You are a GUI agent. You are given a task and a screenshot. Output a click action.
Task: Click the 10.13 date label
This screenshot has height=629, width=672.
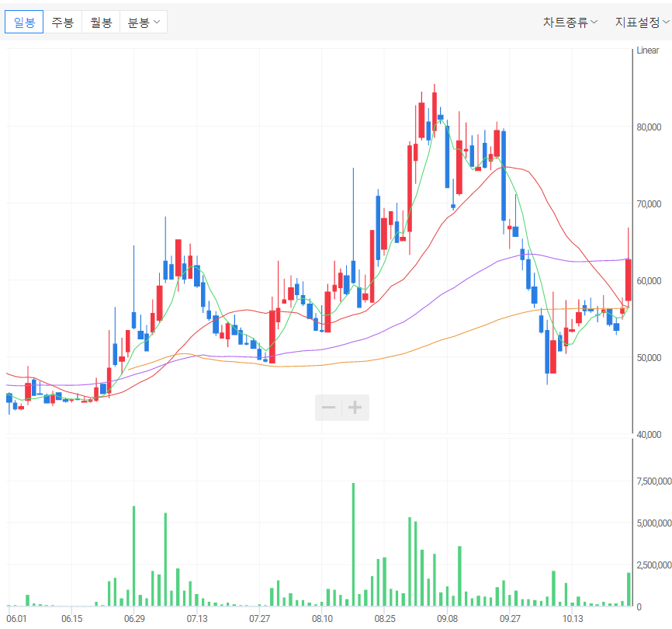[572, 618]
